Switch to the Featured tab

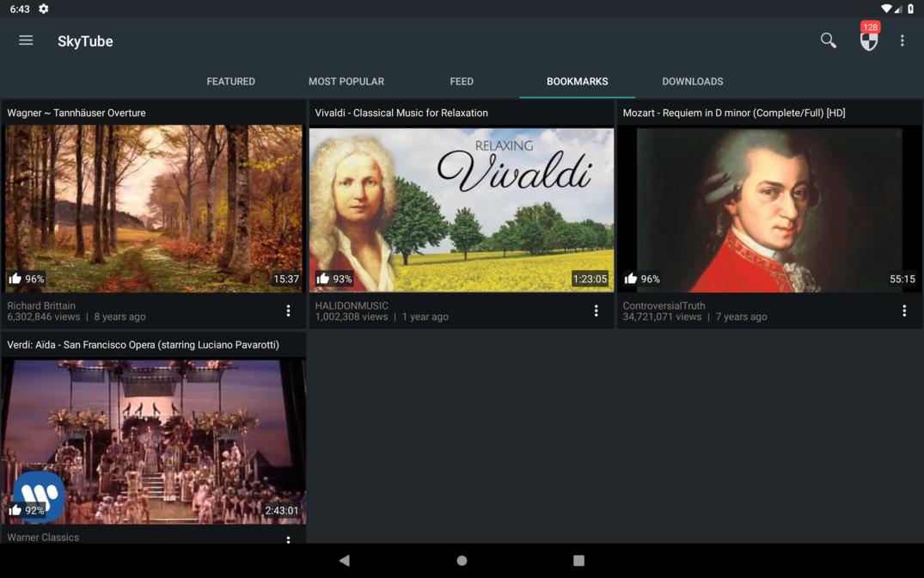point(230,82)
